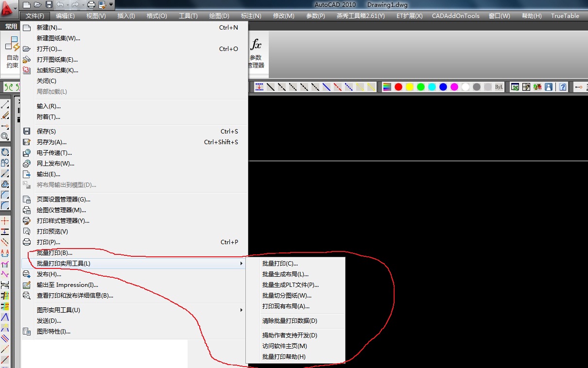Pick the red color swatch

click(x=398, y=87)
